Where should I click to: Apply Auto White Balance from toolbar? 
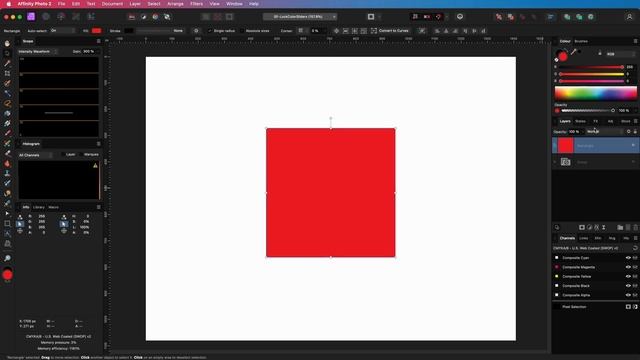[x=167, y=17]
